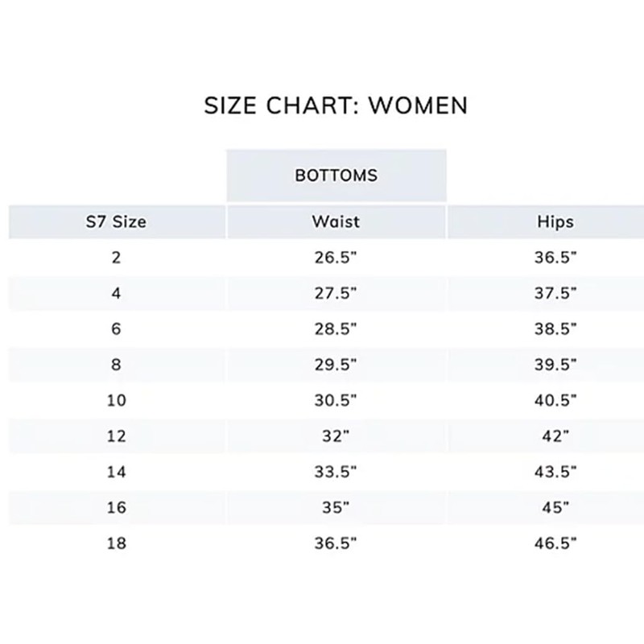Screen dimensions: 644x644
Task: Select the 46.5" hips cell
Action: 555,543
